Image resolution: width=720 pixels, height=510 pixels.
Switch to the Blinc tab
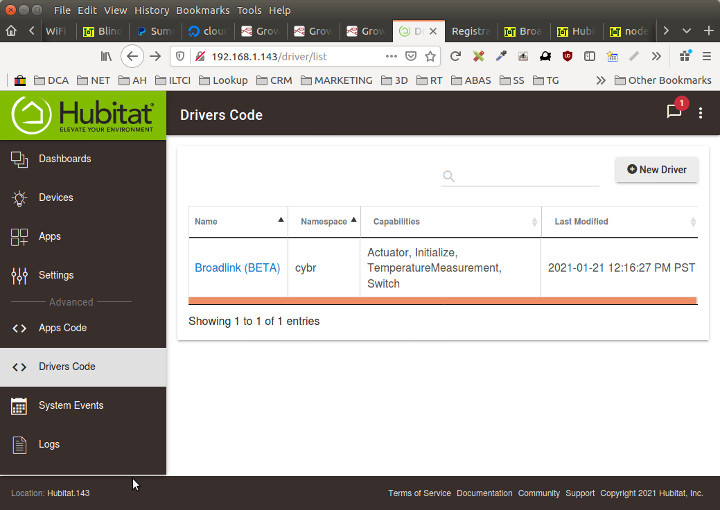point(103,31)
